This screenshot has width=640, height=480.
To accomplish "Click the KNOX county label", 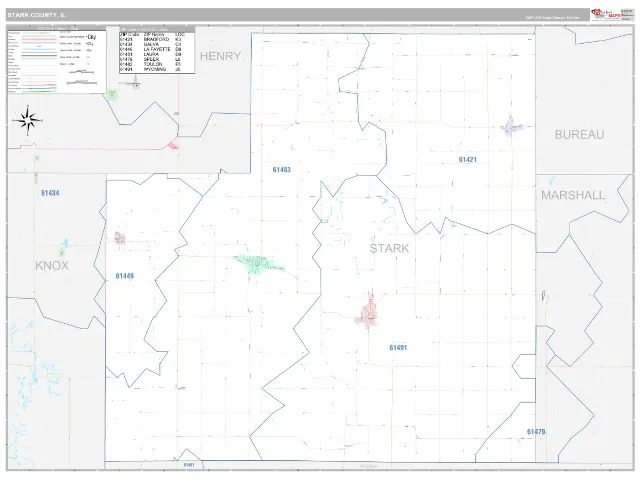I will pyautogui.click(x=52, y=266).
